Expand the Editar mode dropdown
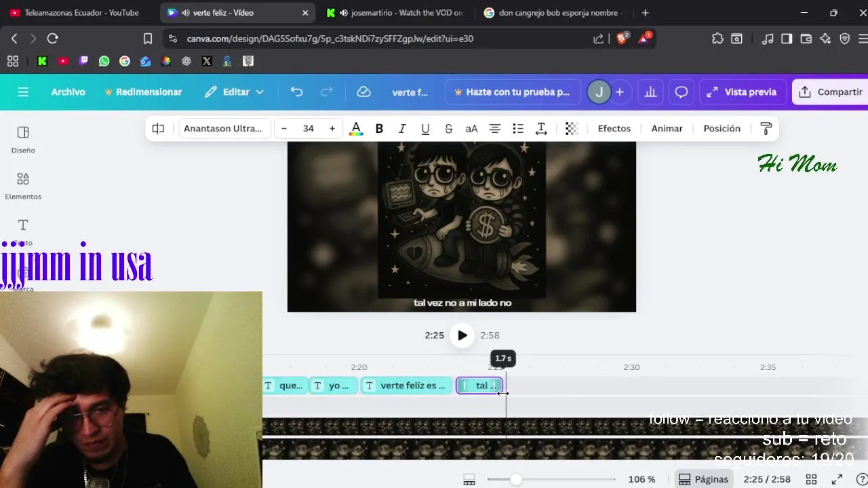This screenshot has height=488, width=868. point(234,92)
